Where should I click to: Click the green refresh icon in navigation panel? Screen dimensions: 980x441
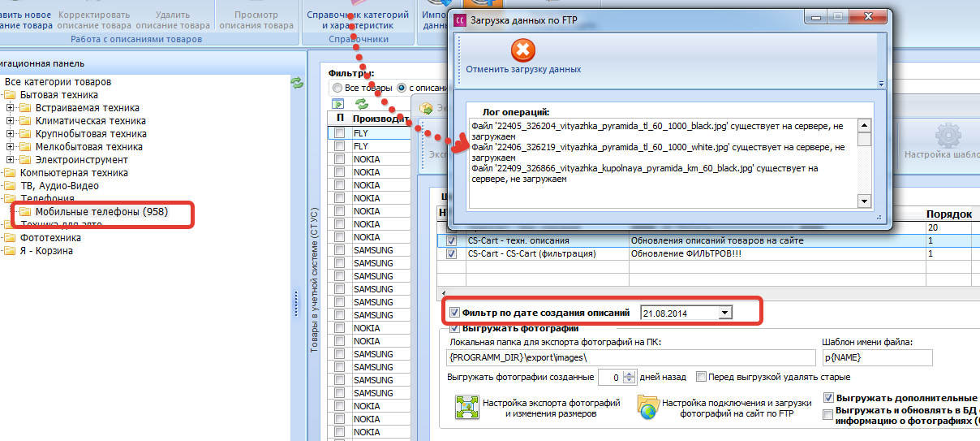point(298,83)
